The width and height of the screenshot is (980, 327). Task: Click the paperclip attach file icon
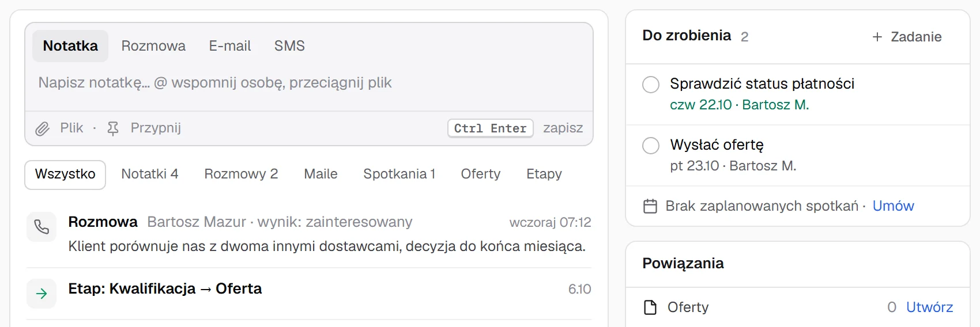[x=42, y=128]
